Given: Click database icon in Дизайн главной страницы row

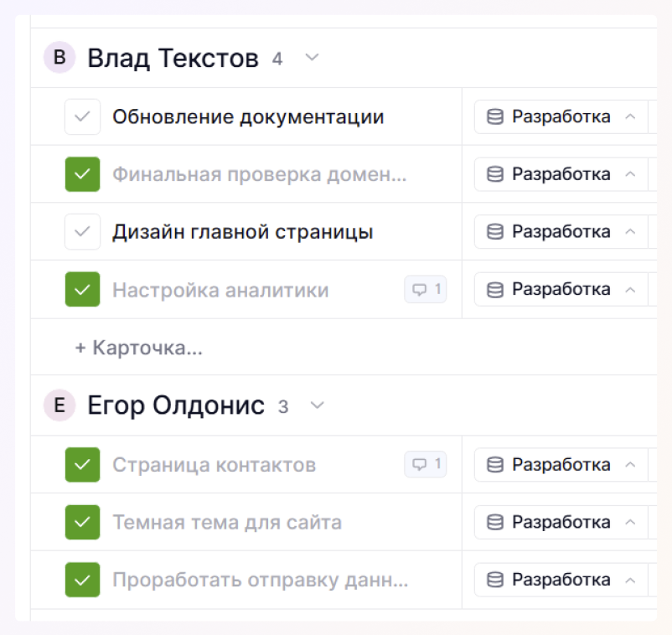Looking at the screenshot, I should point(495,232).
